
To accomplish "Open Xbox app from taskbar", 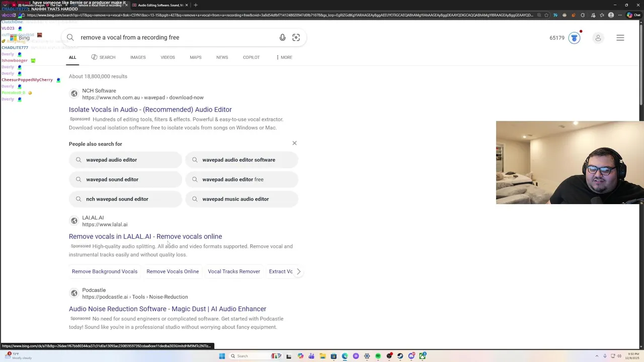I will pos(423,356).
